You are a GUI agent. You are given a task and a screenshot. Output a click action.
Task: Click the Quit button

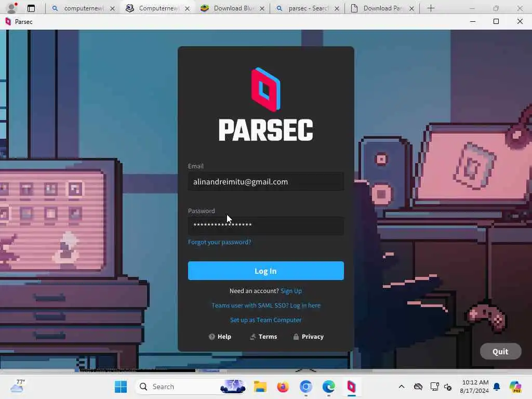click(x=500, y=352)
